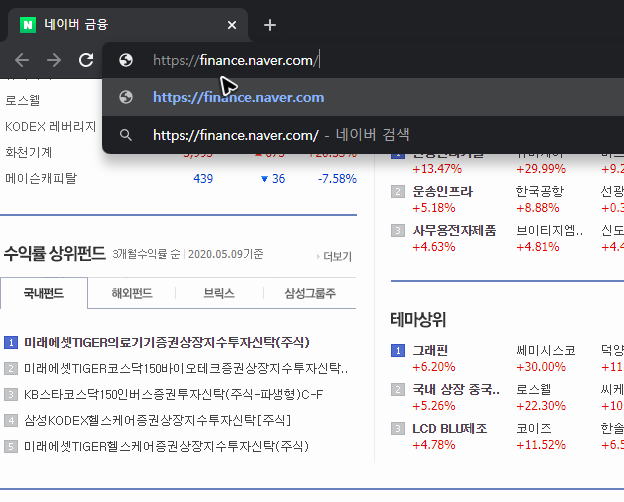Viewport: 624px width, 502px height.
Task: Click 코이즈 gain +11.52%
Action: (541, 445)
